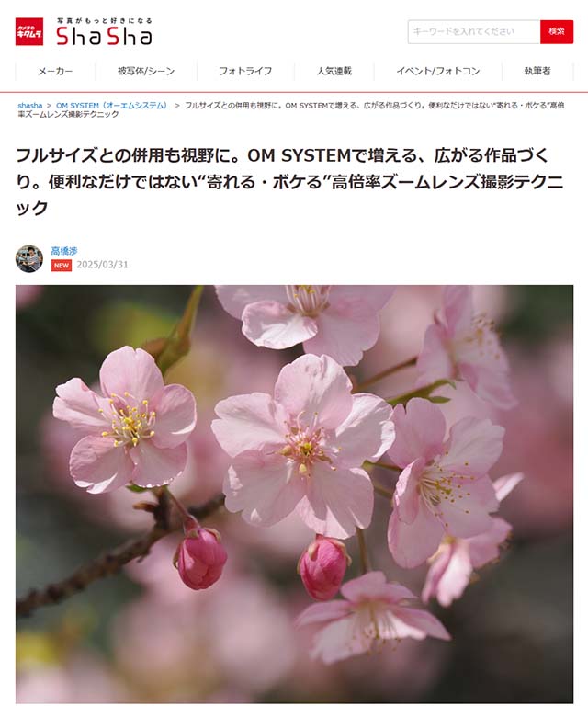Go to shasha breadcrumb link
Image resolution: width=588 pixels, height=717 pixels.
29,105
